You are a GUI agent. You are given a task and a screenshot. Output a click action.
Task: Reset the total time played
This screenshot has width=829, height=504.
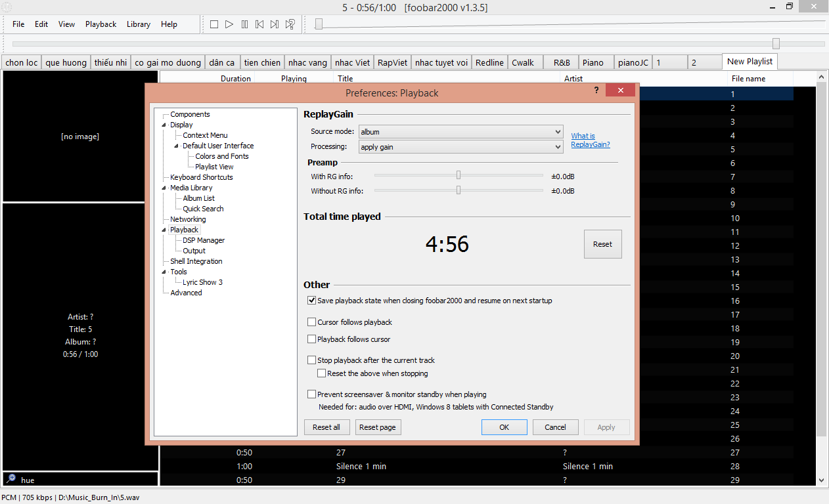coord(602,244)
